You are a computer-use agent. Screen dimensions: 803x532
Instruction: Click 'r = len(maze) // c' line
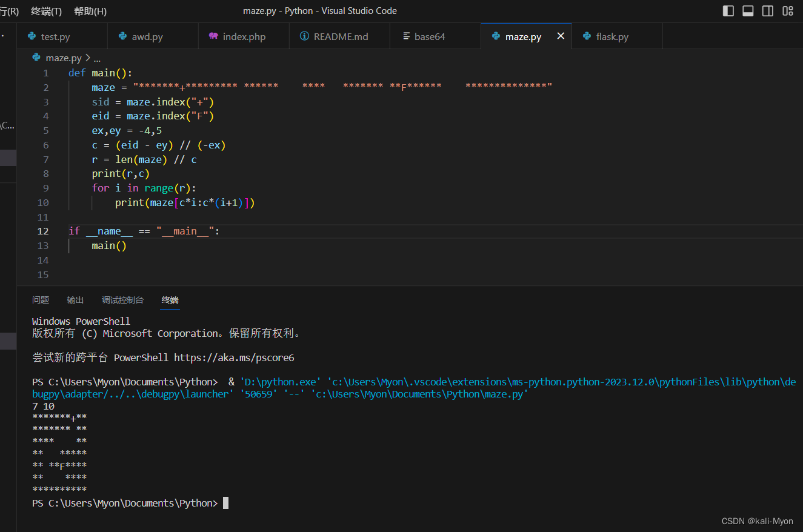[x=144, y=159]
